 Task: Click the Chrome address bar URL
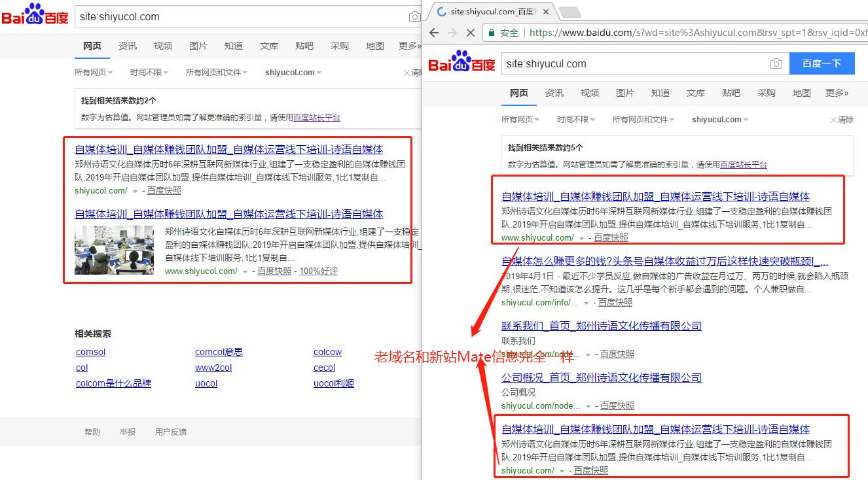[x=697, y=32]
